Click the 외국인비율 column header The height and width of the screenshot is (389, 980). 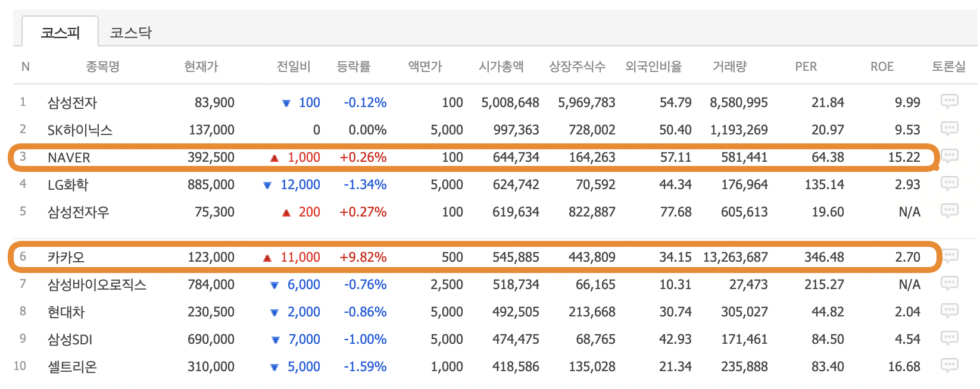pos(653,67)
